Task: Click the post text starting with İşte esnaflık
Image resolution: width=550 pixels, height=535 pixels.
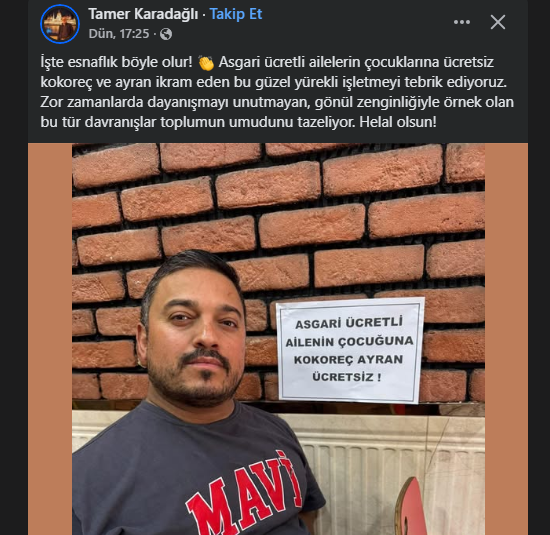Action: coord(277,92)
